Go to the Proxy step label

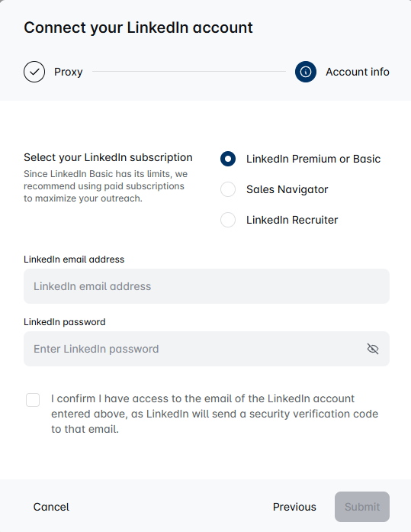(x=69, y=72)
